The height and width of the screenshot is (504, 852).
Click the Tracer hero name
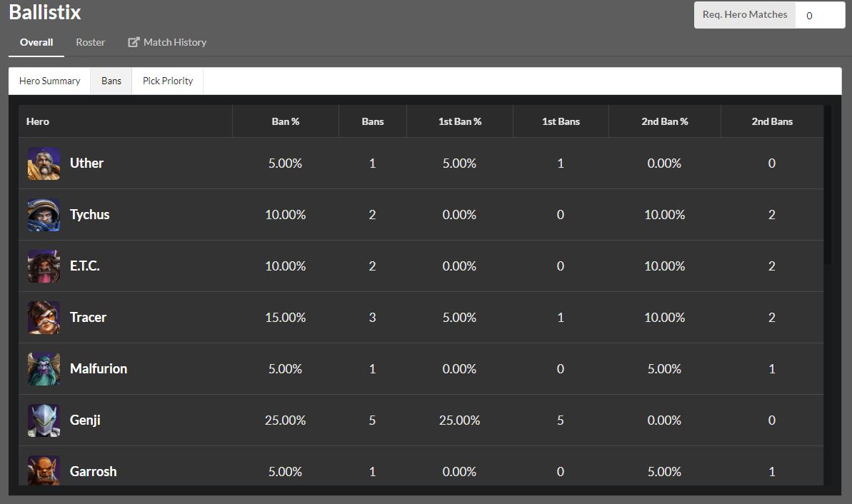(x=88, y=317)
